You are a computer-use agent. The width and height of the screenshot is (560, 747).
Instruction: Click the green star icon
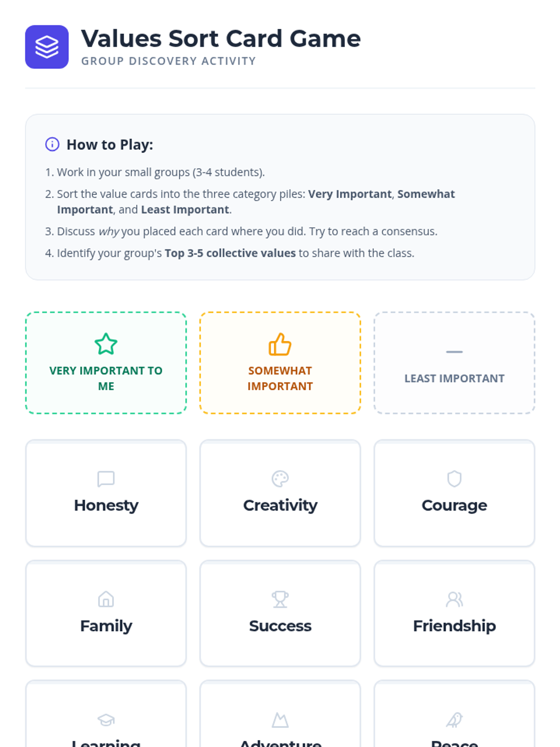point(106,344)
